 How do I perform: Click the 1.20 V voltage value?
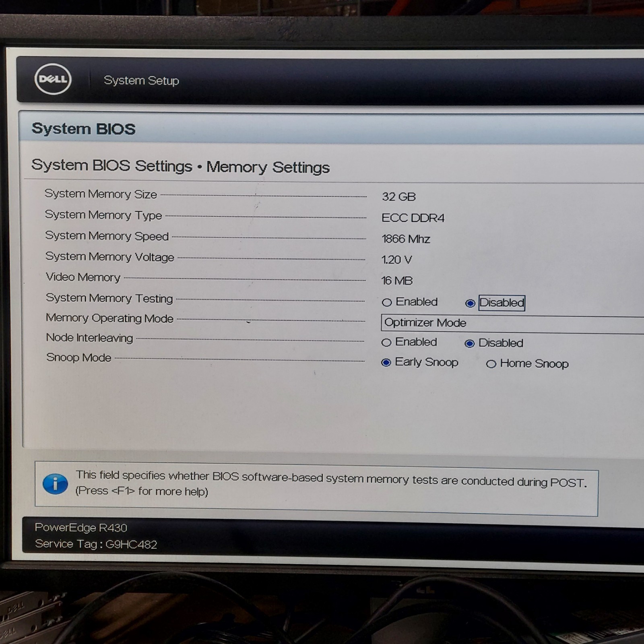pyautogui.click(x=397, y=260)
